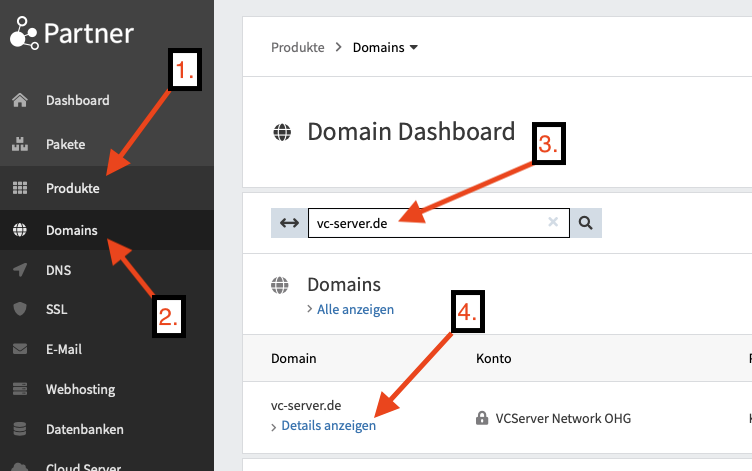This screenshot has width=752, height=471.
Task: Clear the search field with the X
Action: pos(553,223)
